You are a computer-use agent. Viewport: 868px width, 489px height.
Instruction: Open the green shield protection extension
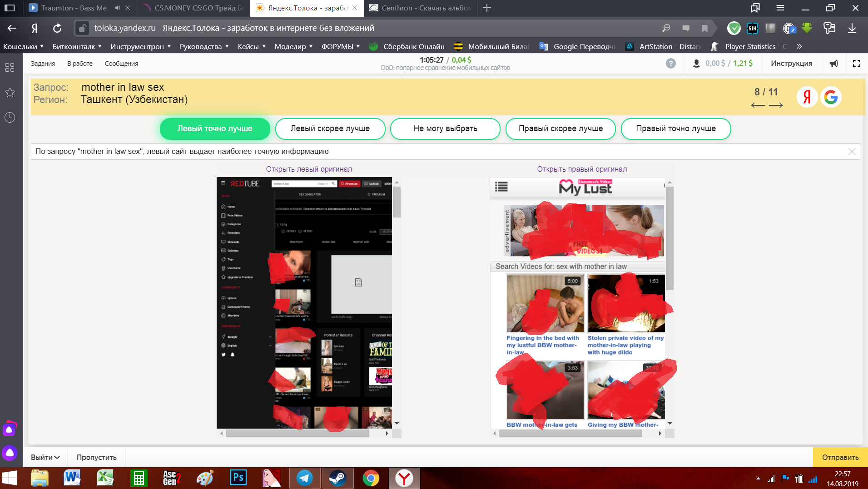[734, 28]
